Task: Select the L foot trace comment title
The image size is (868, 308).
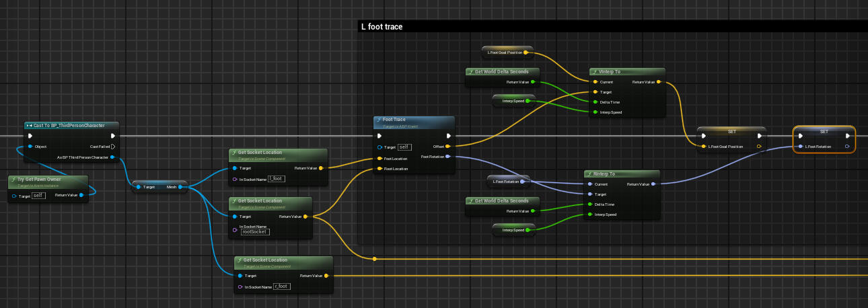Action: 382,27
